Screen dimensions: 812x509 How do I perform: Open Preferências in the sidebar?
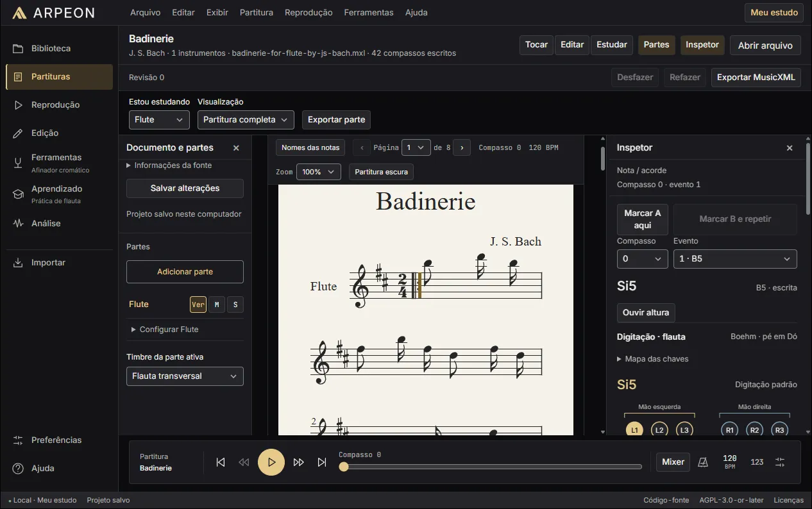click(x=59, y=440)
